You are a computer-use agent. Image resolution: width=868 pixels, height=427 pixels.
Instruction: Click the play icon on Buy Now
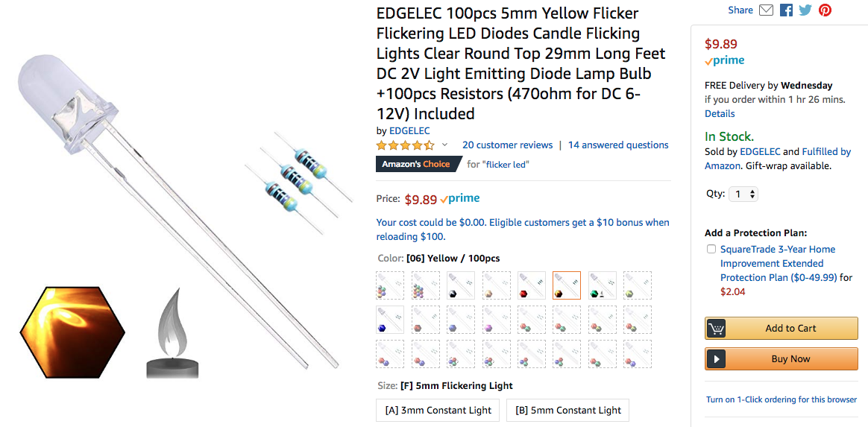[x=716, y=359]
